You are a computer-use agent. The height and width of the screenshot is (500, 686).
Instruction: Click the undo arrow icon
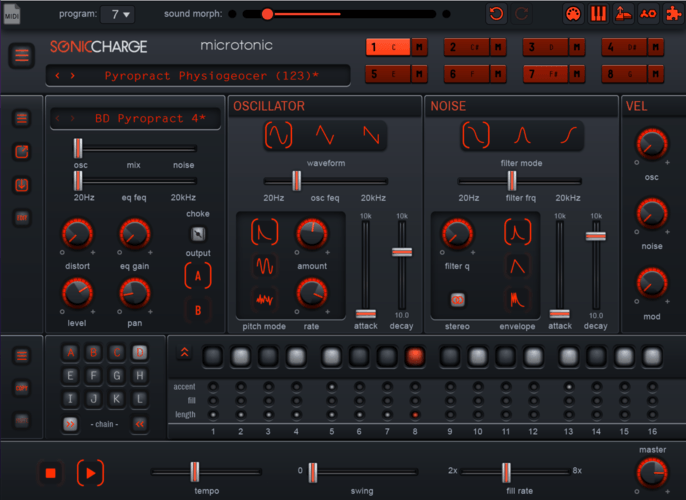[496, 14]
